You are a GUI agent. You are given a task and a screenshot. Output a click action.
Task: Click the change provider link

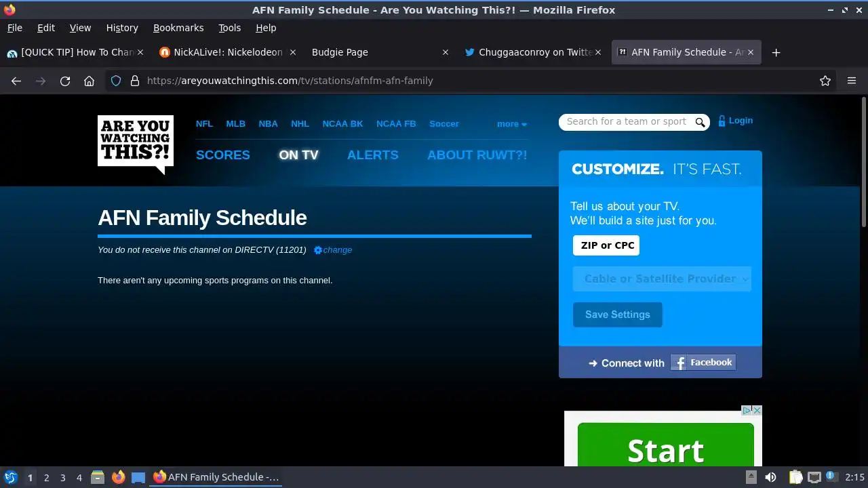pyautogui.click(x=338, y=250)
